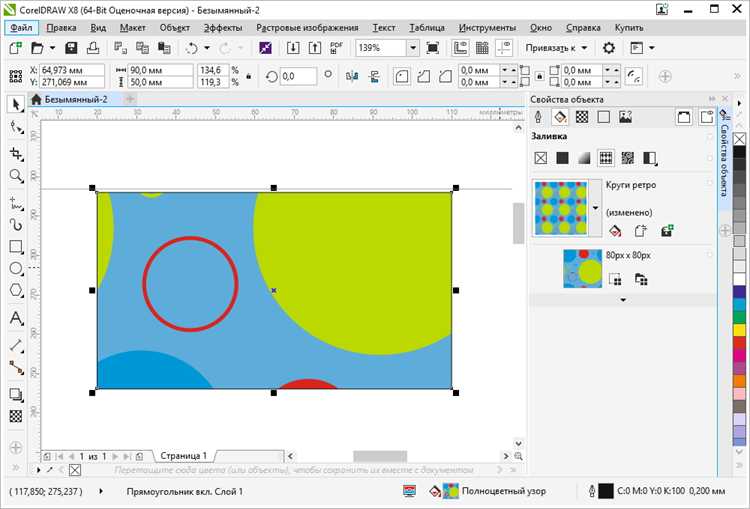The width and height of the screenshot is (750, 509).
Task: Toggle the corner radius lock padlock
Action: 540,76
